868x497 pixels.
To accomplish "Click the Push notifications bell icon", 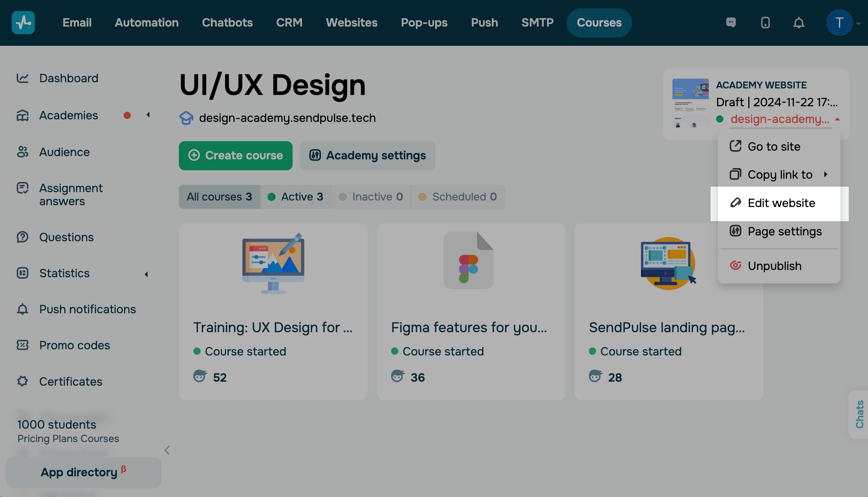I will [x=23, y=309].
